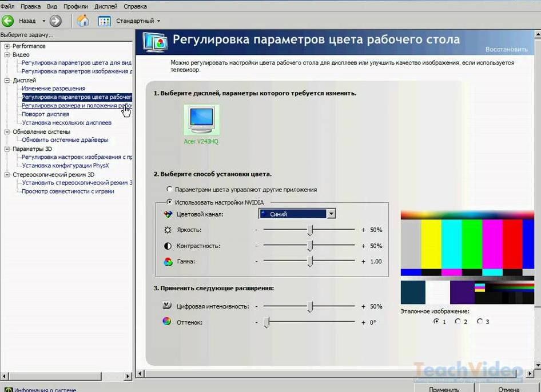Open the Цветовой канал dropdown showing Синий
The image size is (541, 392).
click(331, 213)
